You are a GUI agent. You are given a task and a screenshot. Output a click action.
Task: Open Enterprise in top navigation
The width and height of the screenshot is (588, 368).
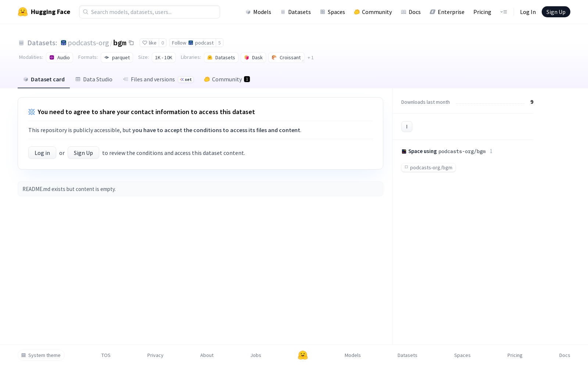(447, 12)
